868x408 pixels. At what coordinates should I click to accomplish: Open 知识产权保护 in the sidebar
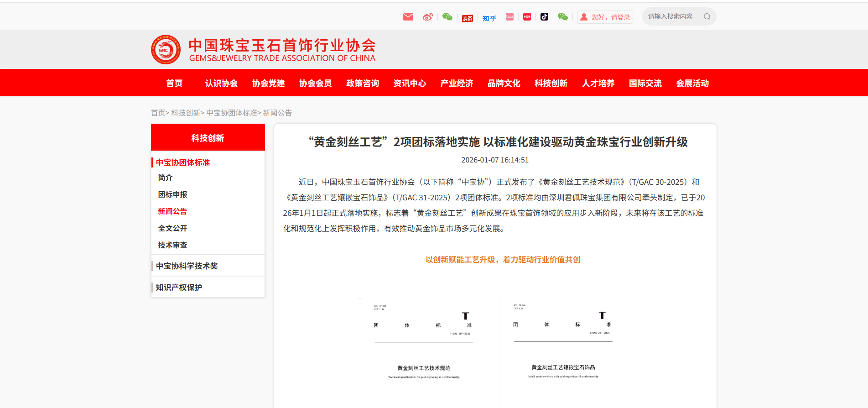tap(179, 288)
